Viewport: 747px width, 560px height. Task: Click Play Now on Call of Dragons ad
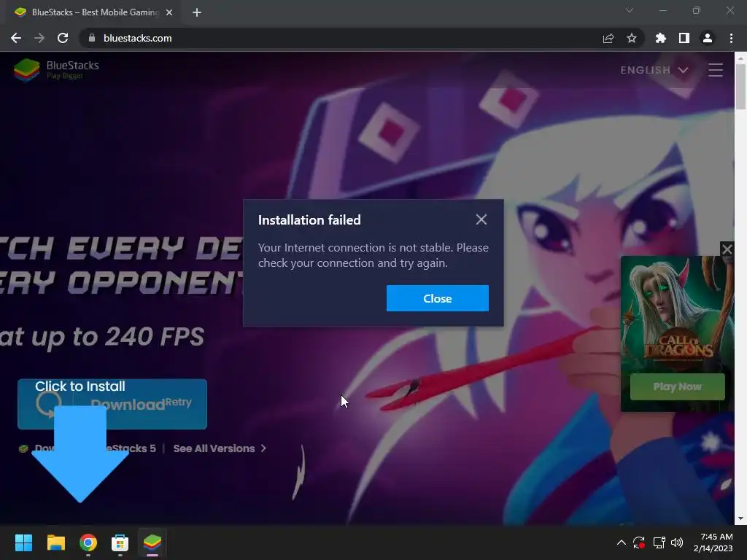[678, 386]
